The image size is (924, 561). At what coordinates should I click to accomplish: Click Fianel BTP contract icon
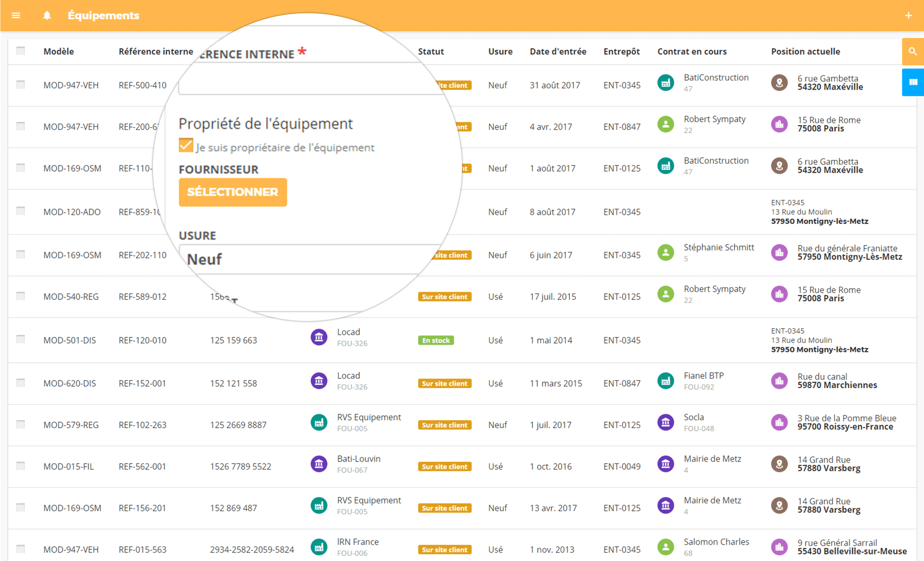coord(666,381)
